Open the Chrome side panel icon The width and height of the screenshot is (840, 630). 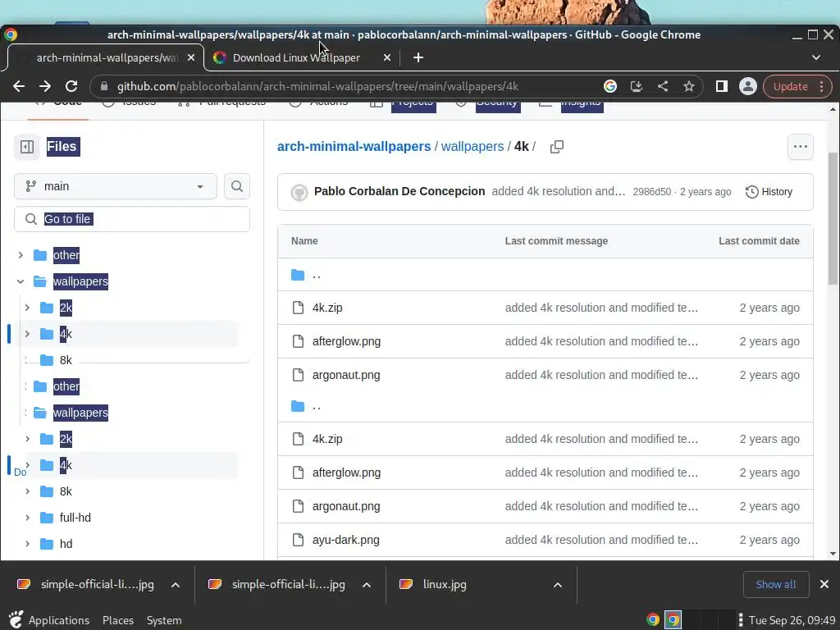(x=722, y=86)
